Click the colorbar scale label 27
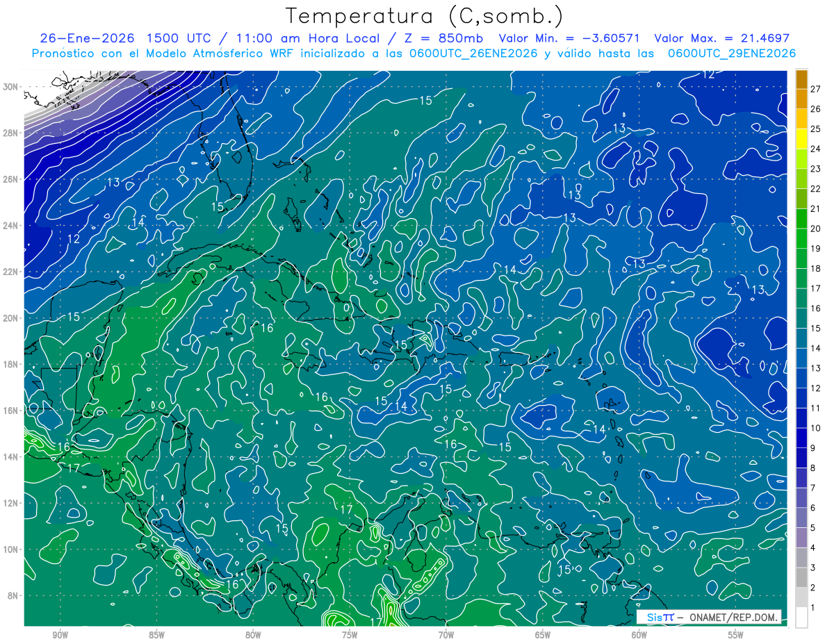Viewport: 834px width, 644px height. [x=815, y=89]
